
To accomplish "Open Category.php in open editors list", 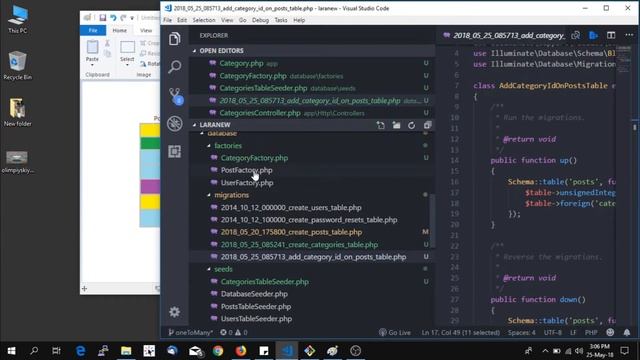I will pos(241,63).
